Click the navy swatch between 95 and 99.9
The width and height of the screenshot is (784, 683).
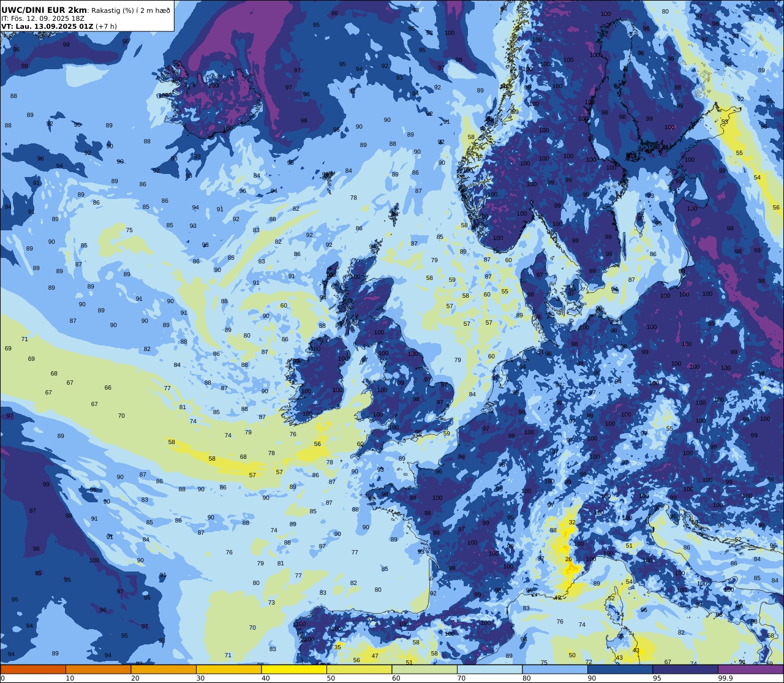(685, 670)
